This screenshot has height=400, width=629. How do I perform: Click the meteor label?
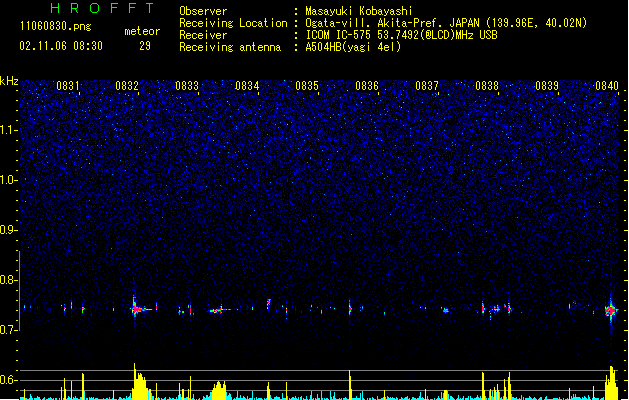[x=142, y=31]
